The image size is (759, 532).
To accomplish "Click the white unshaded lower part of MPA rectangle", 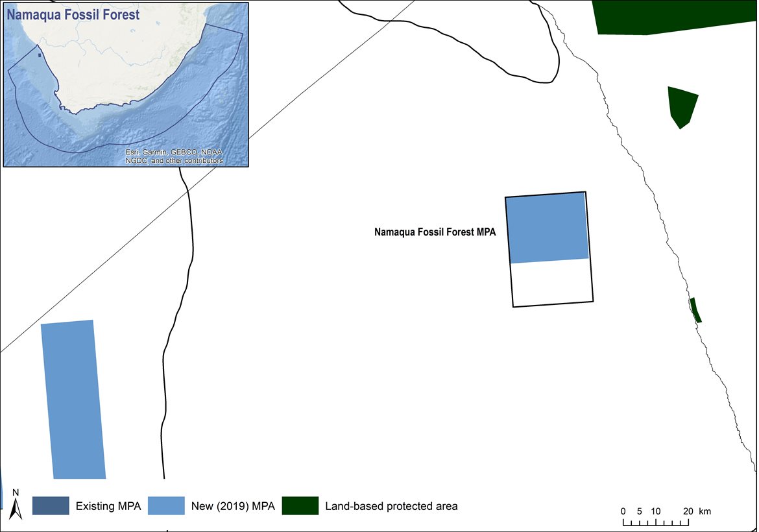I will coord(552,283).
